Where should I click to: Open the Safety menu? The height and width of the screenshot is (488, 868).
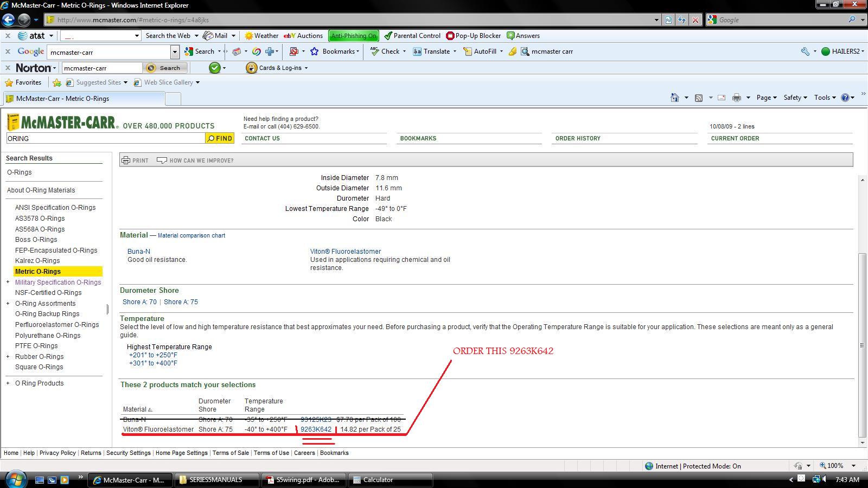[x=795, y=98]
